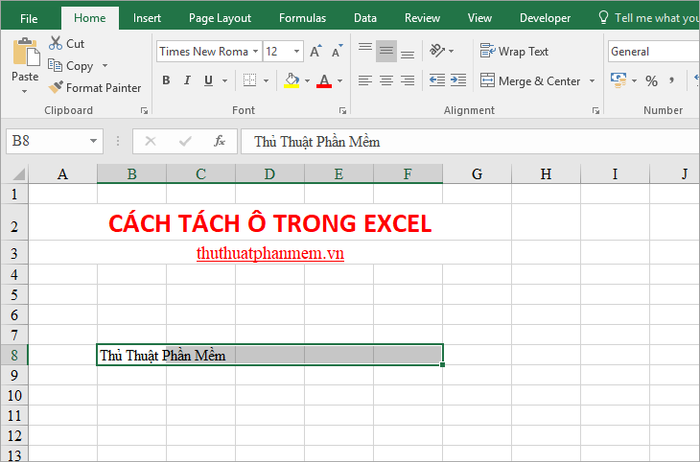Click the Merge & Center button
700x462 pixels.
pyautogui.click(x=530, y=81)
